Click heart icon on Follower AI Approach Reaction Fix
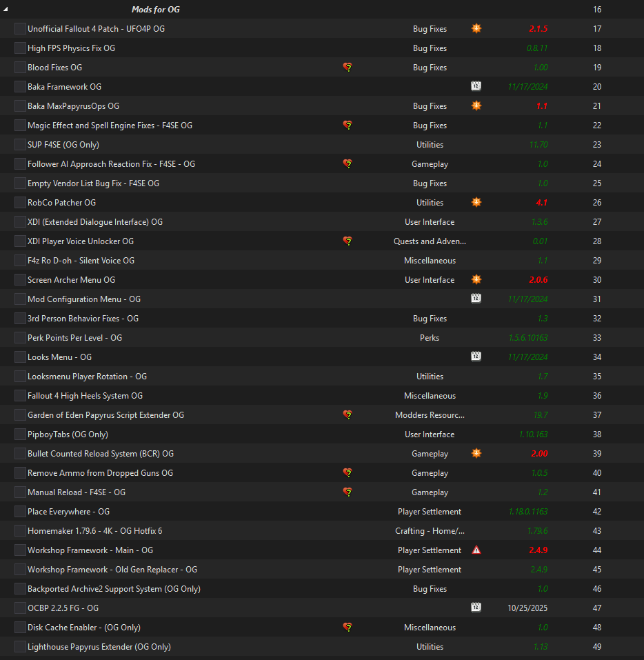Screen dimensions: 644x660 (348, 163)
